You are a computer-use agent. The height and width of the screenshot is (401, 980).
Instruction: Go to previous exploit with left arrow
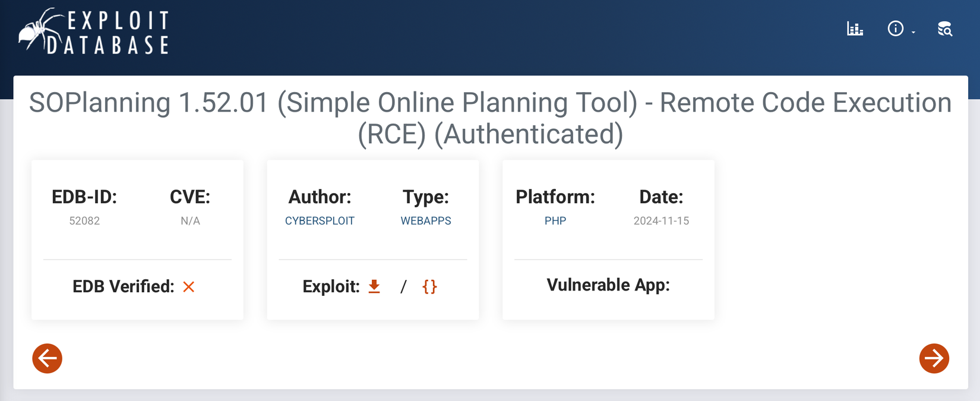48,358
